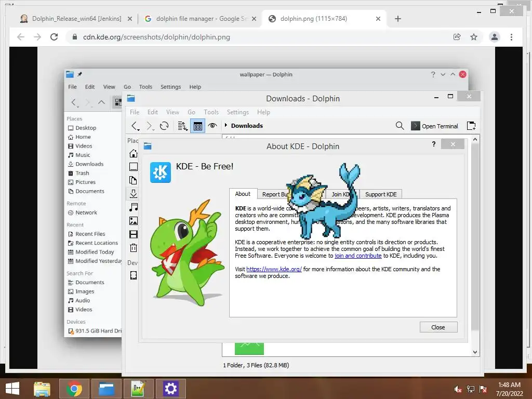Select Trash icon in Downloads Dolphin places
Viewport: 532px width, 399px height.
tap(134, 248)
